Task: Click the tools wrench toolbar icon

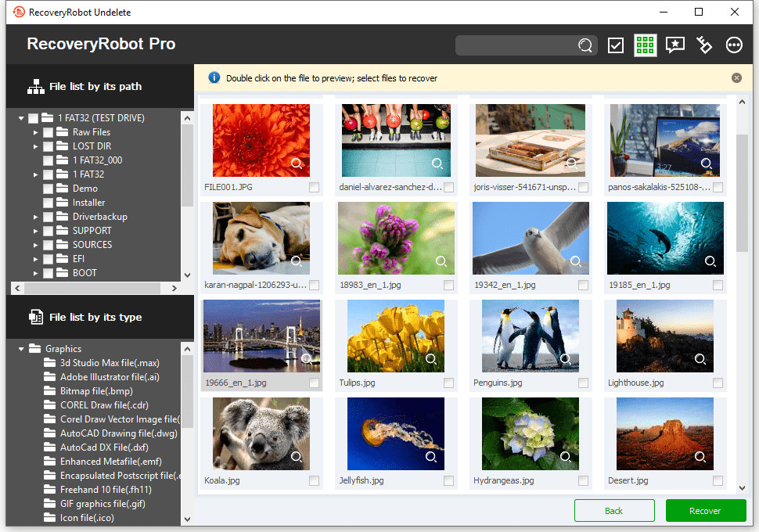Action: (704, 45)
